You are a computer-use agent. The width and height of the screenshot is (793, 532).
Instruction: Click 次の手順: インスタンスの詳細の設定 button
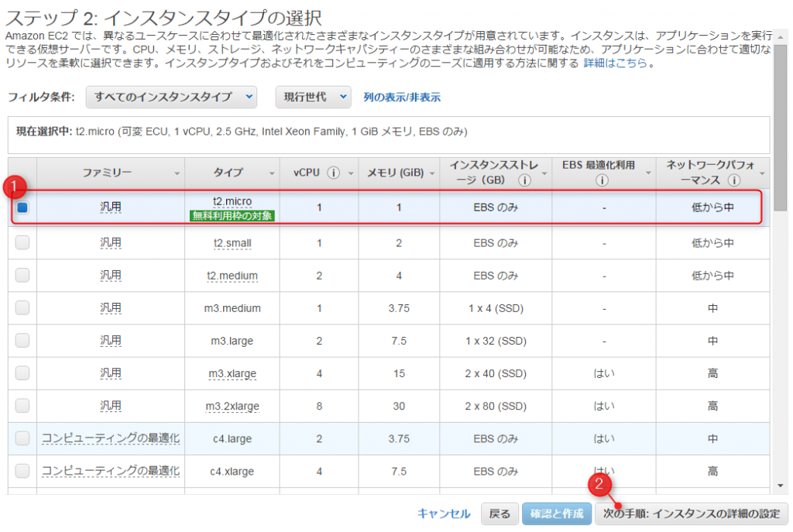[x=691, y=513]
